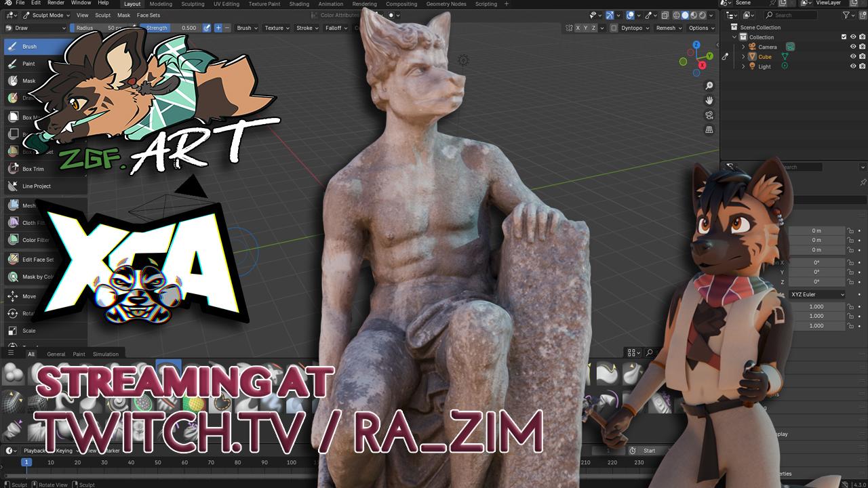The image size is (868, 488).
Task: Activate the Scale tool
Action: click(45, 331)
